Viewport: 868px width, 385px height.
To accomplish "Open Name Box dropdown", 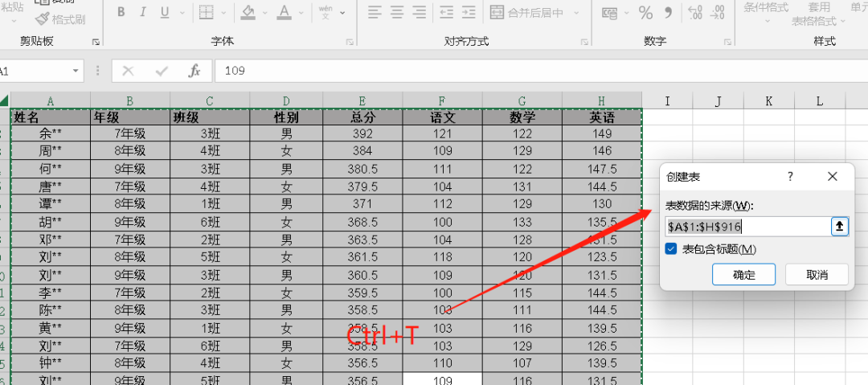I will pyautogui.click(x=76, y=71).
